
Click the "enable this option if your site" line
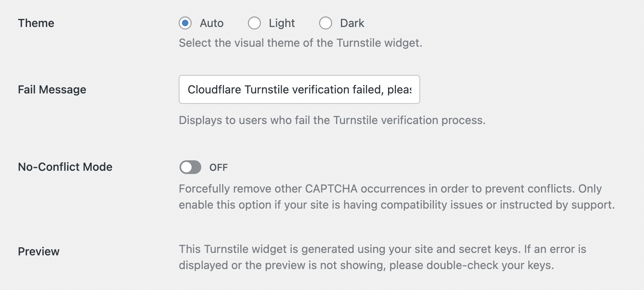pos(396,205)
